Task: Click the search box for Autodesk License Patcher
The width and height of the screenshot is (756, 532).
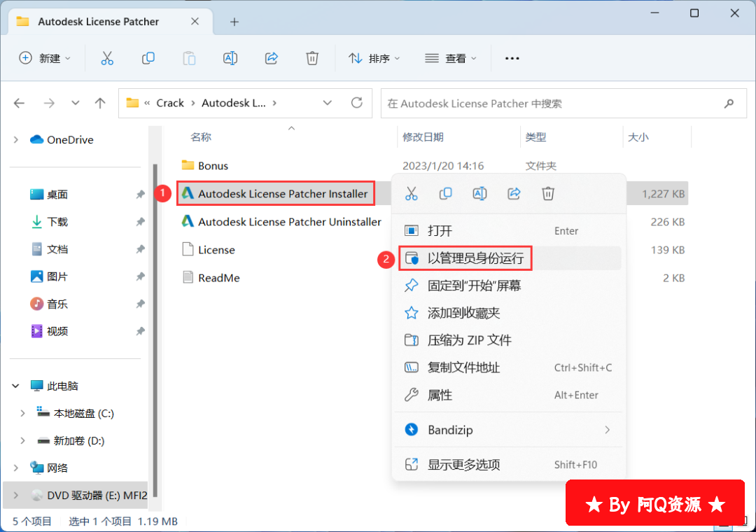Action: [x=563, y=103]
